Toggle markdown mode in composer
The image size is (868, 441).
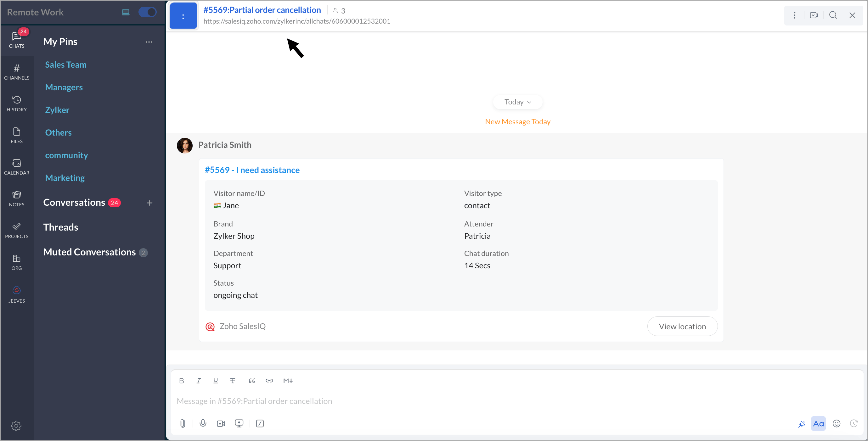(287, 381)
